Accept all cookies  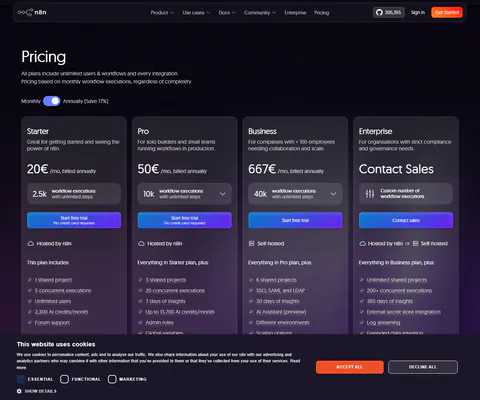click(350, 367)
